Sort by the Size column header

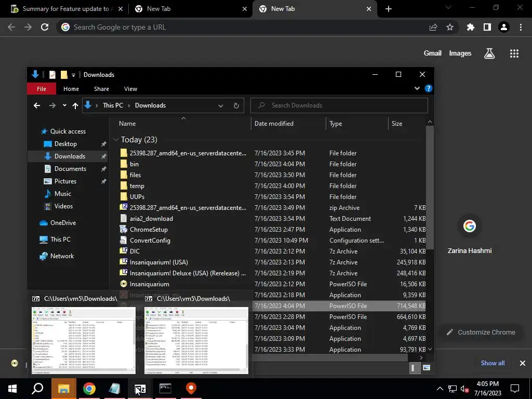pyautogui.click(x=406, y=124)
